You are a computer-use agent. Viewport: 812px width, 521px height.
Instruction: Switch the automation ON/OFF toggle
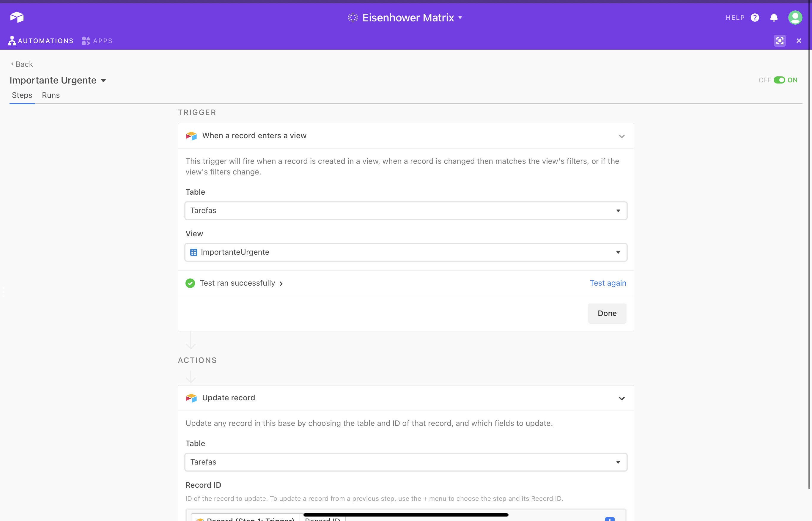tap(779, 80)
